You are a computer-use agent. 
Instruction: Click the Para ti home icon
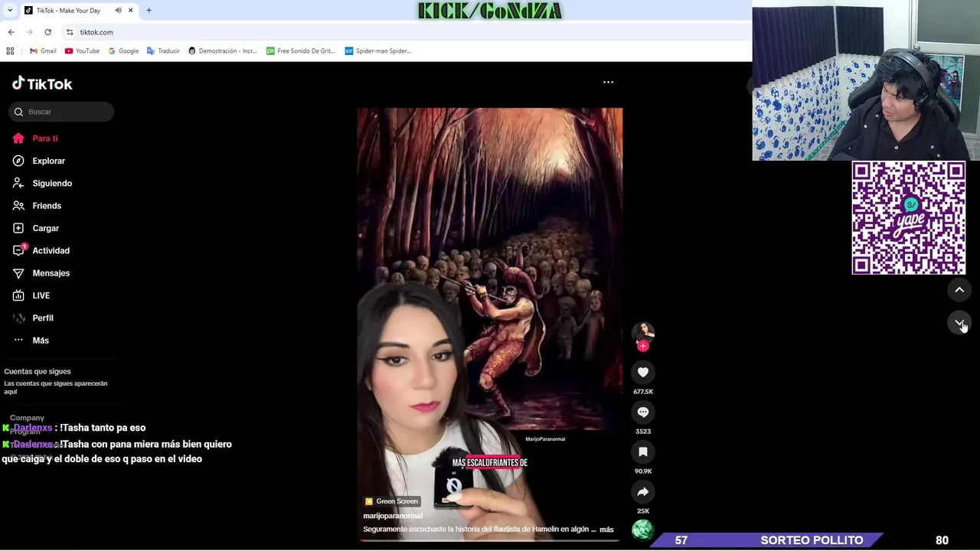pos(18,139)
